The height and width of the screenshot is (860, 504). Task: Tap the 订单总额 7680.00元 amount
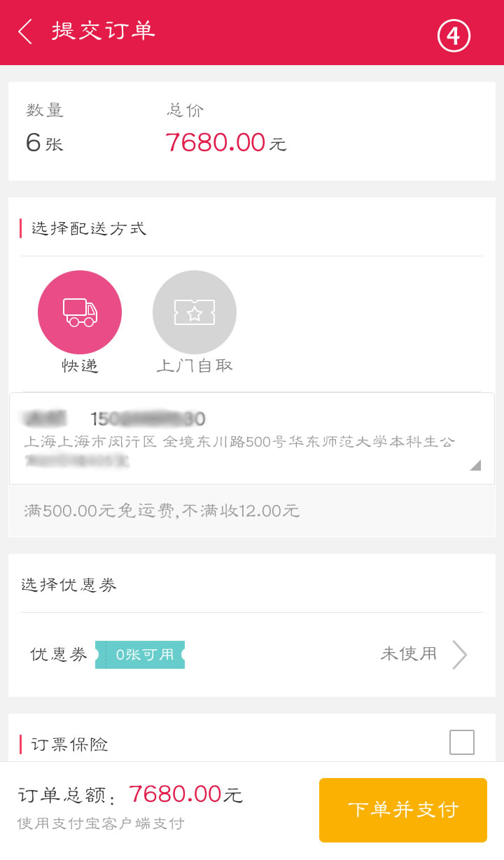click(185, 794)
